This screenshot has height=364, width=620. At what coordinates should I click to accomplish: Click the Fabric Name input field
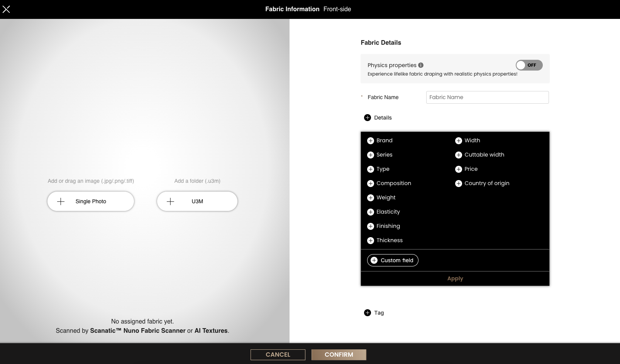[487, 97]
